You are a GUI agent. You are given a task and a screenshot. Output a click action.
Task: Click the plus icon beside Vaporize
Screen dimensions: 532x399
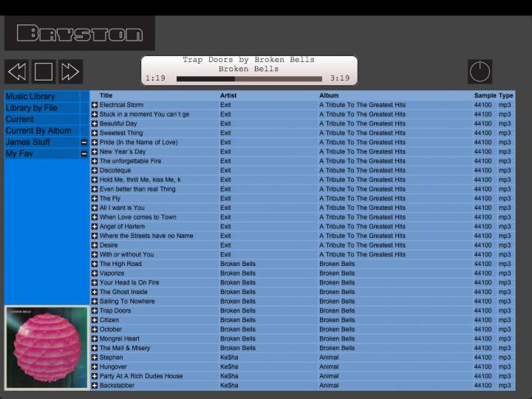(95, 273)
